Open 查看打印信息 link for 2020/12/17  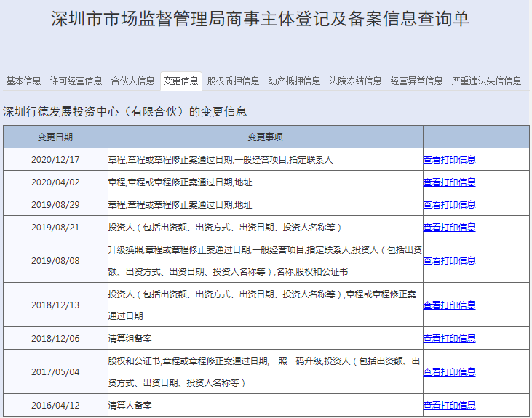(449, 159)
